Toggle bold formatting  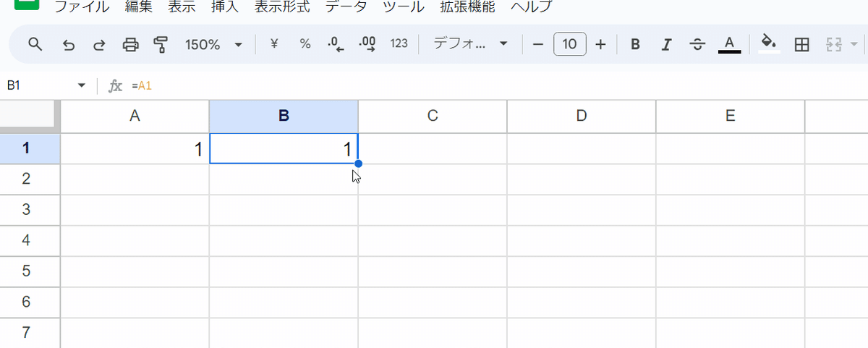coord(635,45)
